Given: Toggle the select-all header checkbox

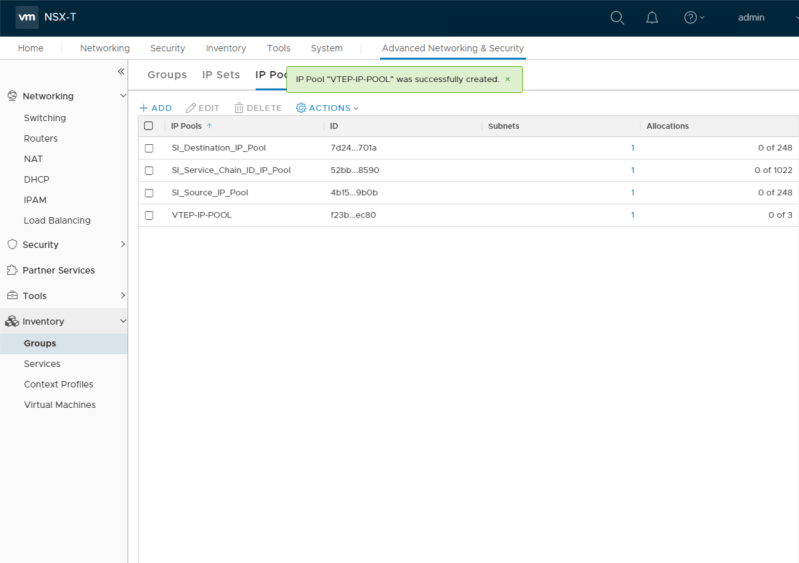Looking at the screenshot, I should tap(149, 126).
